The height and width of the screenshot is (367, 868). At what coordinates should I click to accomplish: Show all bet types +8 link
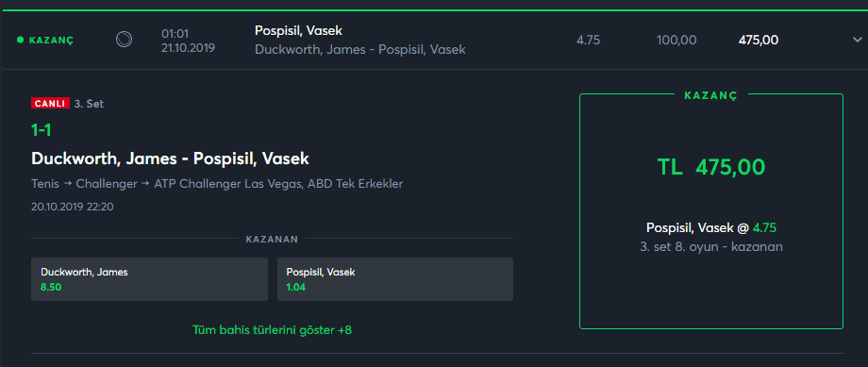click(x=272, y=330)
